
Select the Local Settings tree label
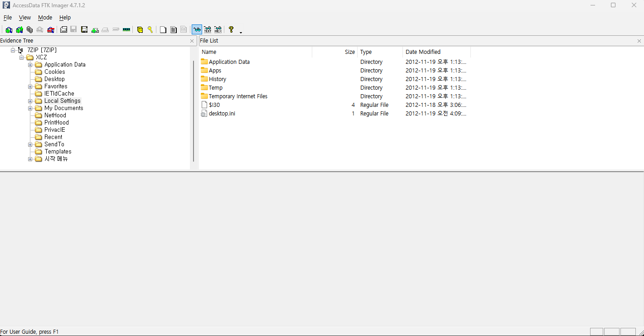tap(63, 101)
